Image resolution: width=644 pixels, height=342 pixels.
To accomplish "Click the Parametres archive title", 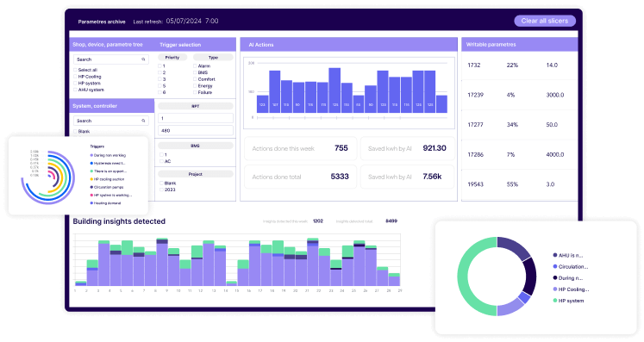I will (102, 22).
